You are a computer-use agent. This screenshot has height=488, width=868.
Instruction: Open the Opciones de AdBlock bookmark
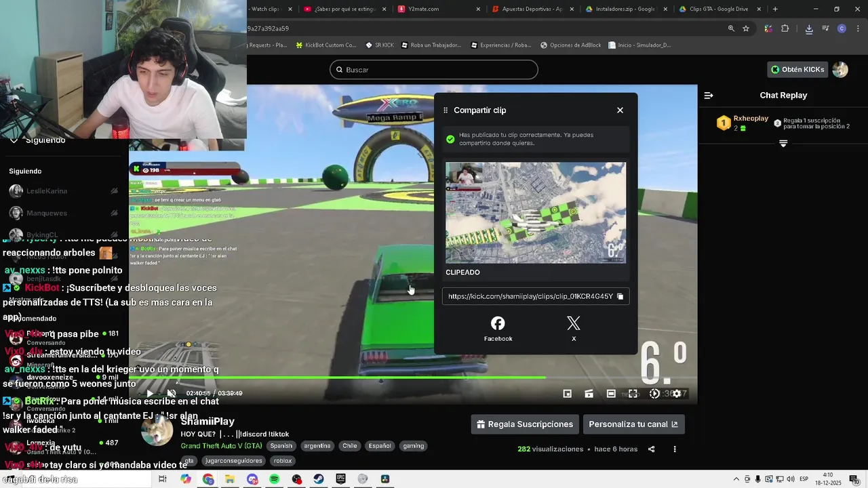tap(571, 45)
